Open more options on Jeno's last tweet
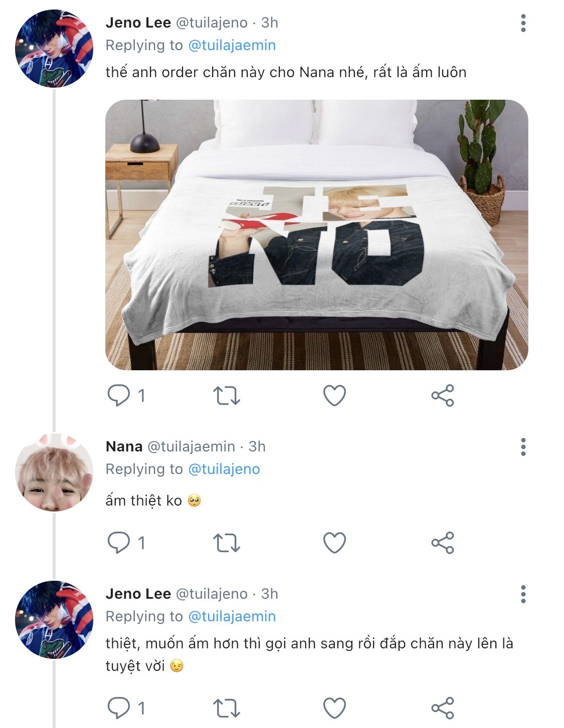Screen dimensions: 564x728 click(523, 594)
